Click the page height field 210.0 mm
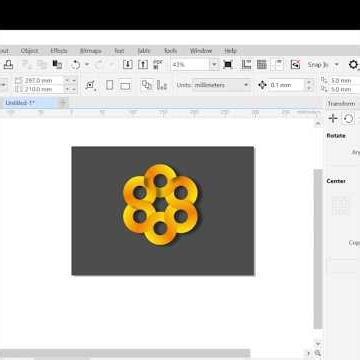This screenshot has width=360, height=360. (43, 89)
